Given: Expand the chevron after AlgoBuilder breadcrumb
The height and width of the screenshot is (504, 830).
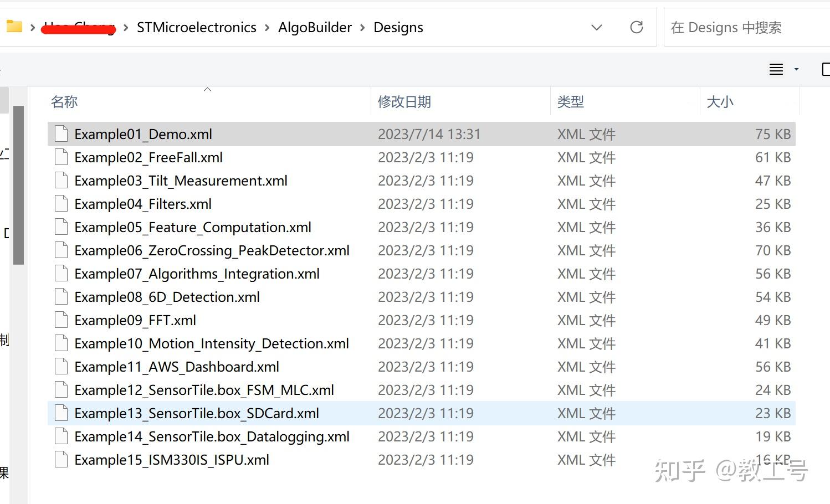Looking at the screenshot, I should (x=362, y=28).
